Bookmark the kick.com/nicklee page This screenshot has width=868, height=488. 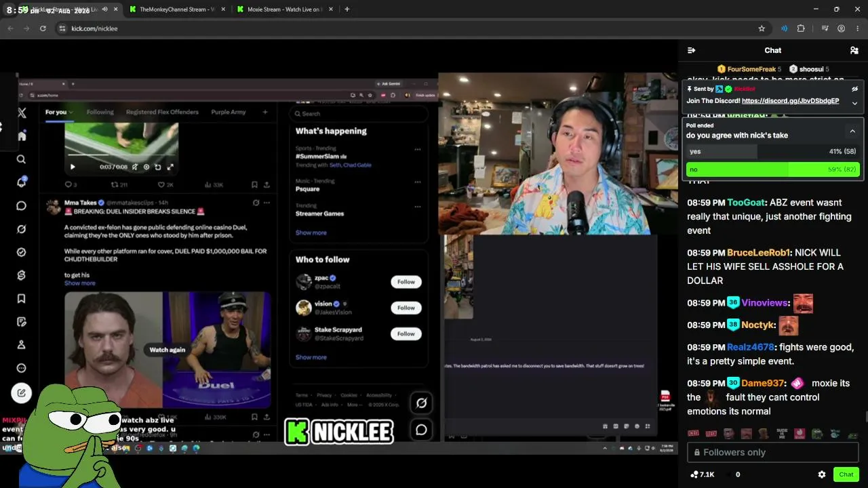click(x=762, y=28)
